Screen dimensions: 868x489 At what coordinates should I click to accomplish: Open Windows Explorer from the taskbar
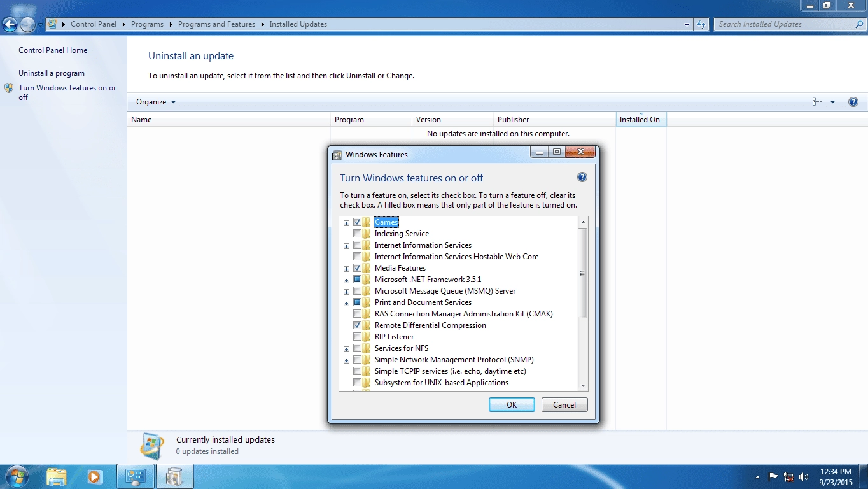pyautogui.click(x=57, y=476)
